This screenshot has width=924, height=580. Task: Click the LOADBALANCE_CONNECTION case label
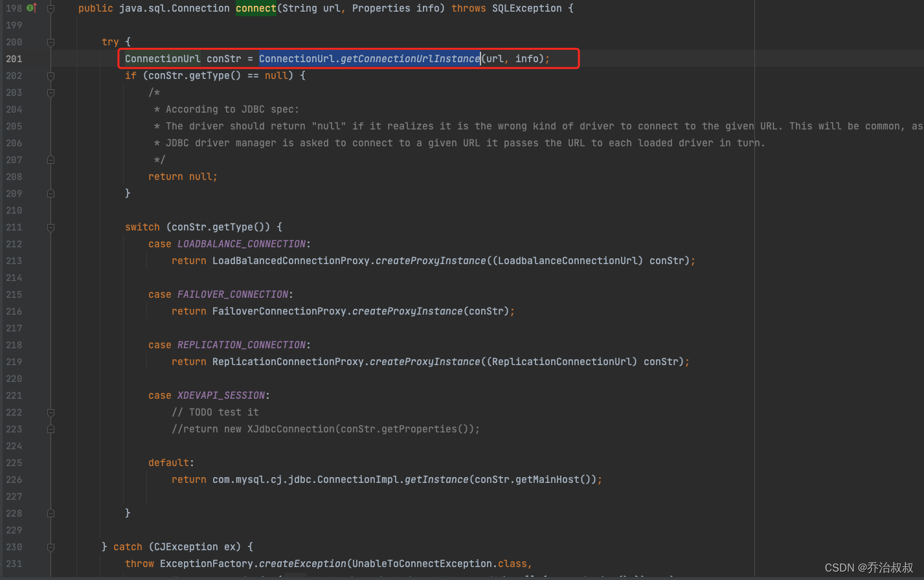241,243
